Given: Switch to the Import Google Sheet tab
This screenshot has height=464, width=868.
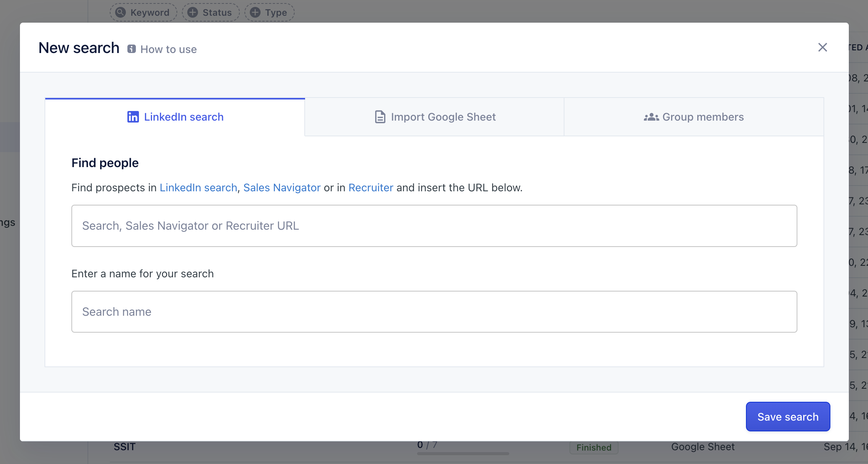Looking at the screenshot, I should [x=434, y=117].
